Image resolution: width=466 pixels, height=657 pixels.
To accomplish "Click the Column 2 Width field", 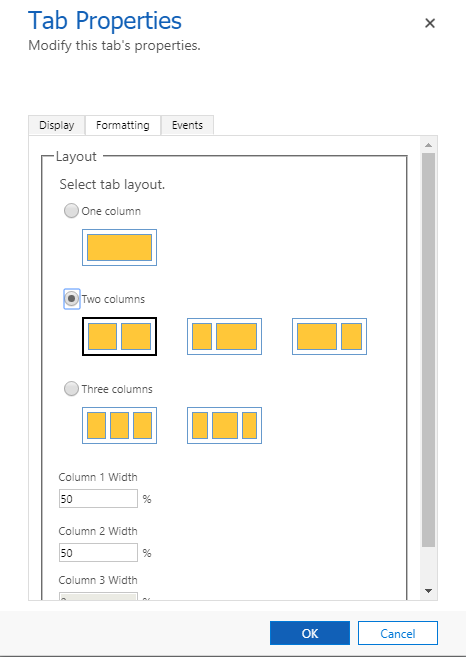I will [98, 553].
